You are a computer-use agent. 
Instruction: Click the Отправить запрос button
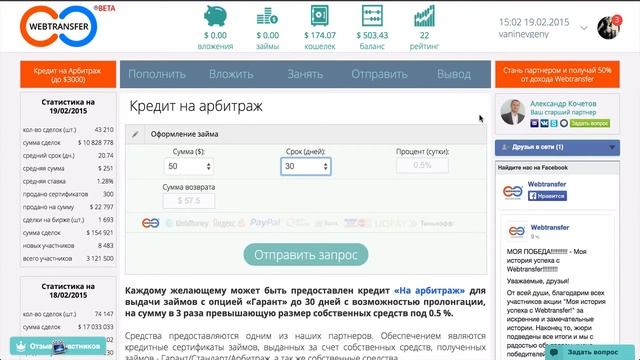pos(306,255)
